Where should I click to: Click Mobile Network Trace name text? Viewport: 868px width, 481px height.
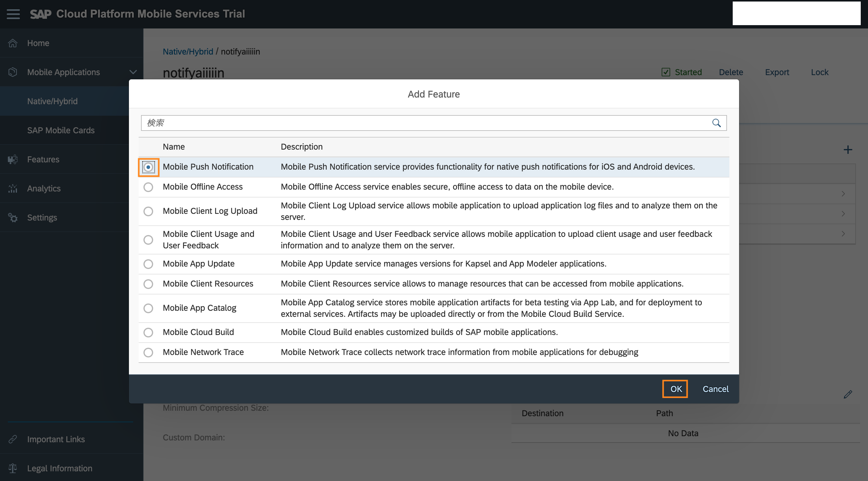point(203,352)
